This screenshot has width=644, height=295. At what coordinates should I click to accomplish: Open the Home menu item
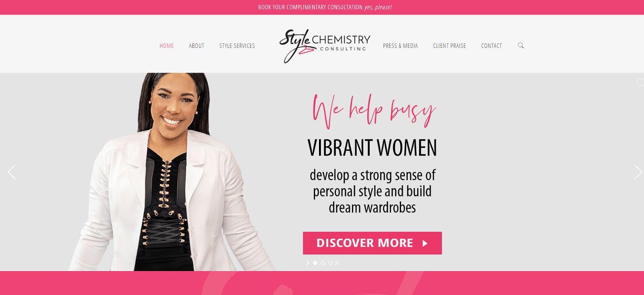[167, 45]
